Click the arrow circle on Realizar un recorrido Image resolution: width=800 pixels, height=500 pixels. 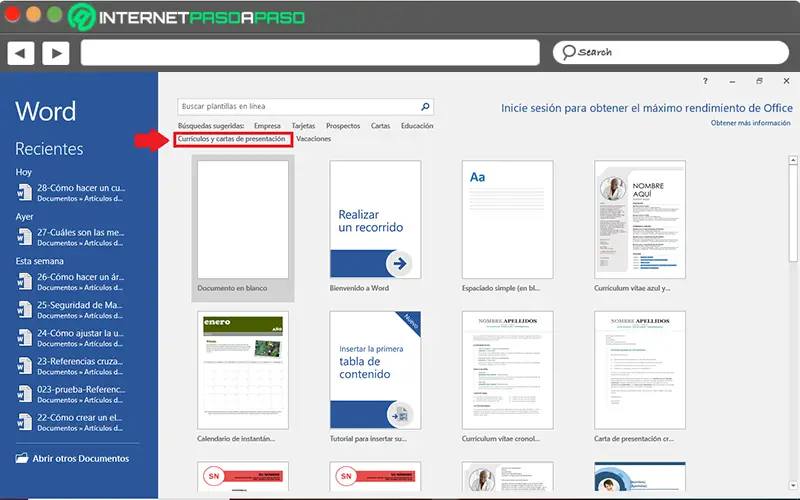click(x=399, y=263)
